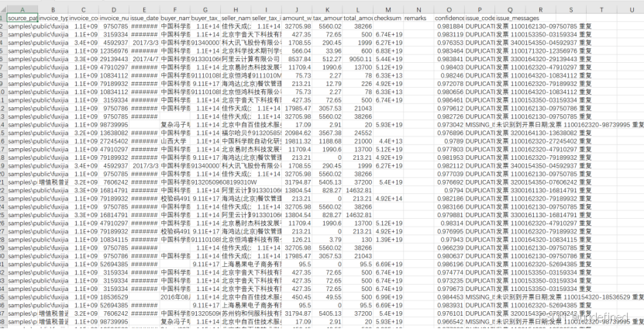Select column D header
Screen dimensions: 644x329
(x=114, y=10)
